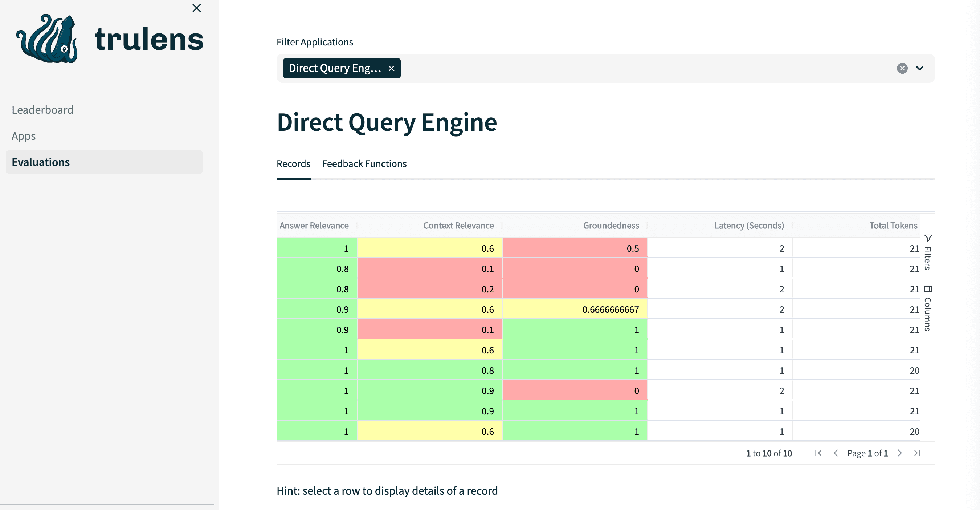This screenshot has width=980, height=510.
Task: Open the Leaderboard page
Action: (x=42, y=110)
